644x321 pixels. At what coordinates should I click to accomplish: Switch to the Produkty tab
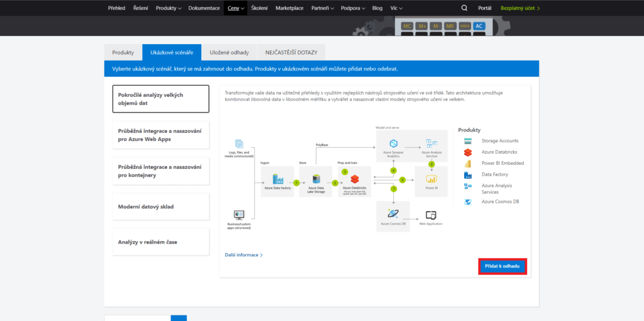coord(123,53)
